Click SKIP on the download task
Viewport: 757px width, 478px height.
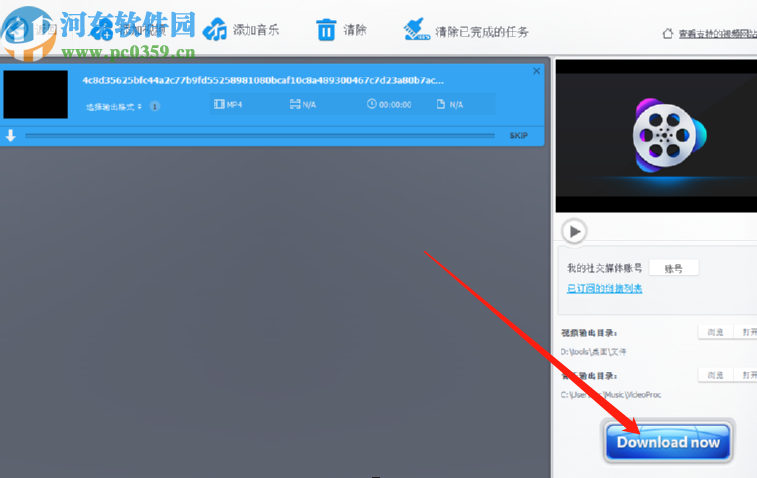coord(519,136)
